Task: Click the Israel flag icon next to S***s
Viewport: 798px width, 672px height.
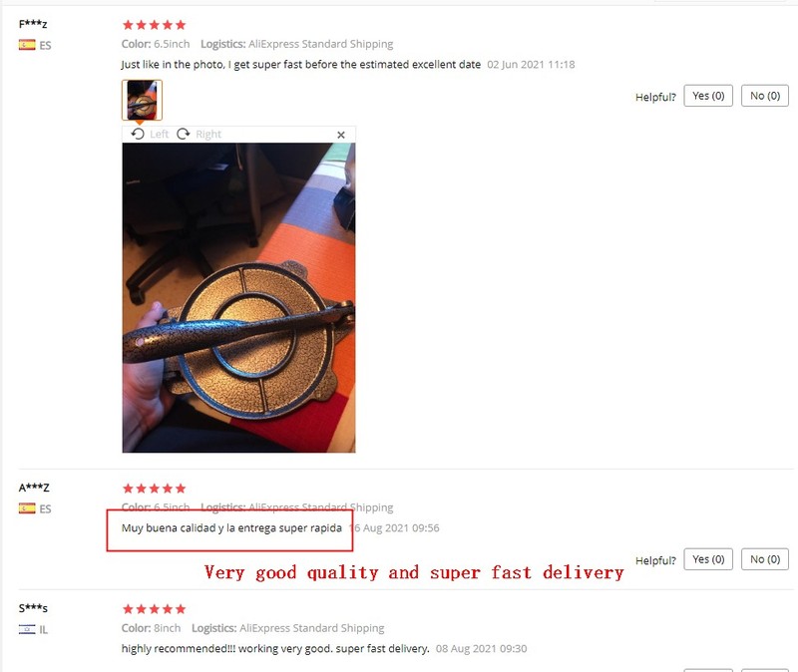Action: pos(27,629)
